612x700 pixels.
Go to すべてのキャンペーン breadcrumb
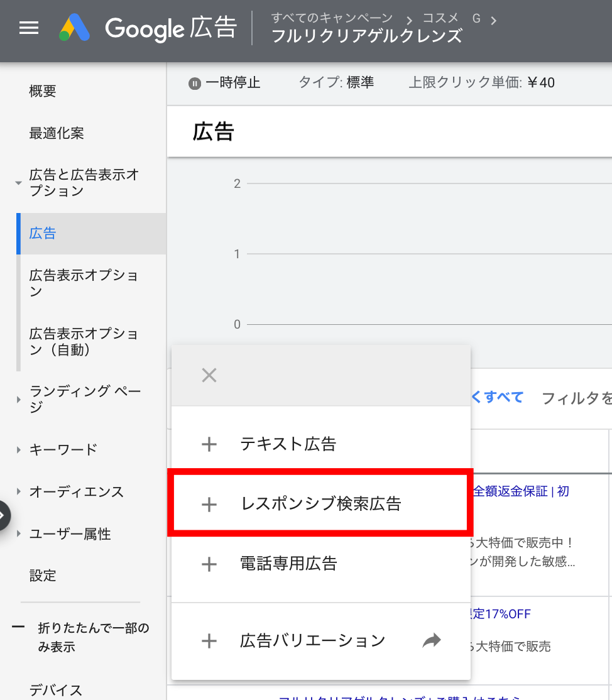[x=332, y=18]
